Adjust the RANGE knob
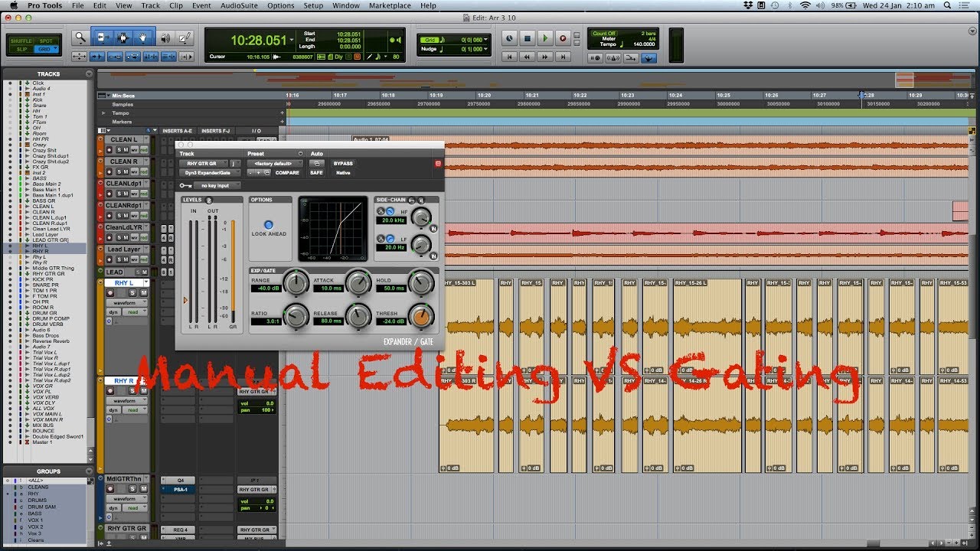980x551 pixels. (296, 284)
